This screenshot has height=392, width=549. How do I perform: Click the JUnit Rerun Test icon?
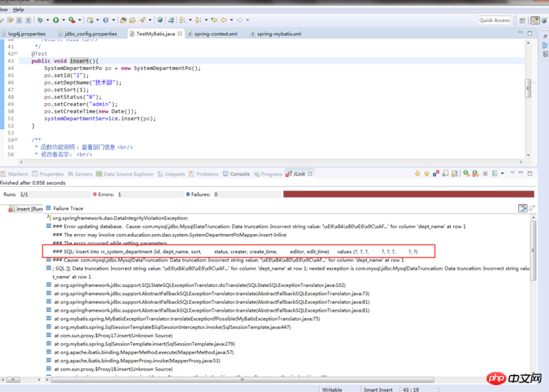click(467, 174)
